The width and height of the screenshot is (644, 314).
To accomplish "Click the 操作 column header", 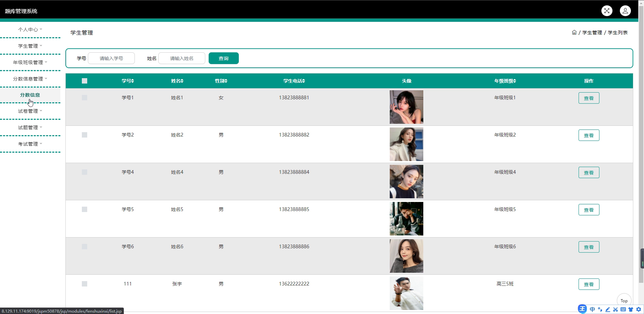I will pos(589,81).
